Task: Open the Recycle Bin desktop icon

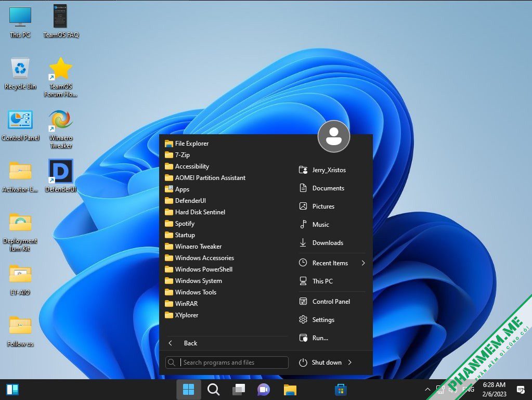Action: [x=20, y=73]
